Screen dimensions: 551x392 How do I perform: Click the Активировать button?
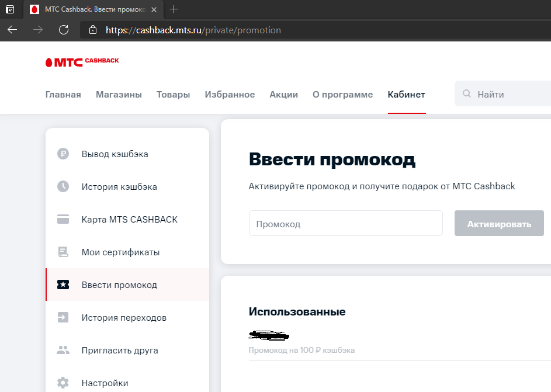[x=499, y=223]
